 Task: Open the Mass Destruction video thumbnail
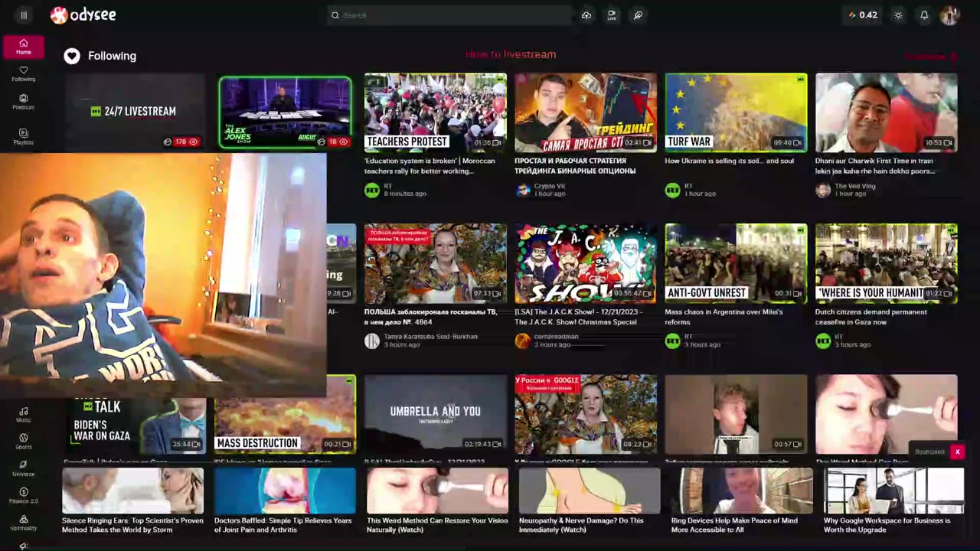(x=285, y=414)
